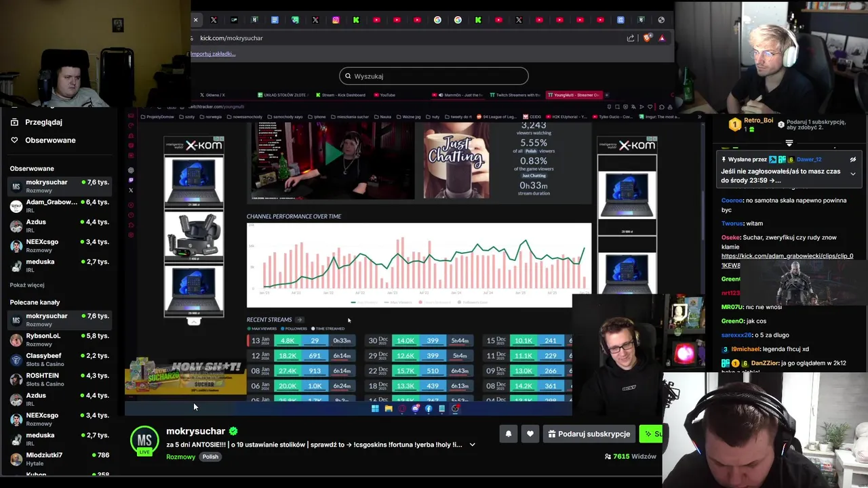Open Classybeef recommended channel
Screen dimensions: 868x488
click(x=60, y=359)
